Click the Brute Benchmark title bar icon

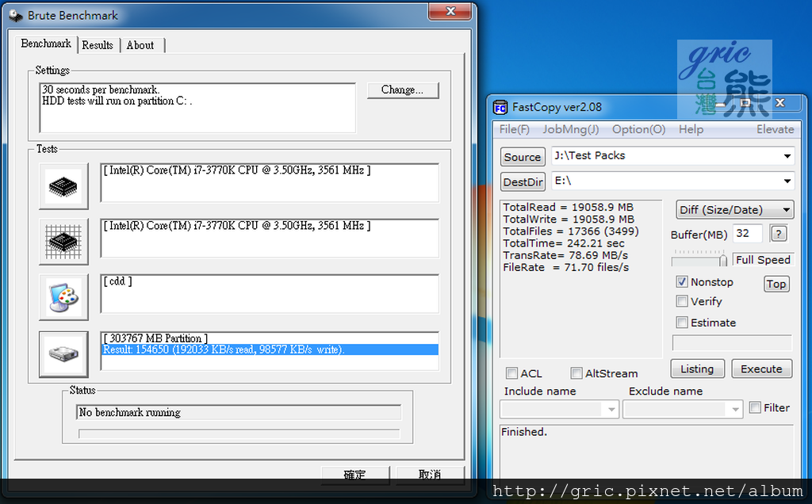[x=16, y=16]
